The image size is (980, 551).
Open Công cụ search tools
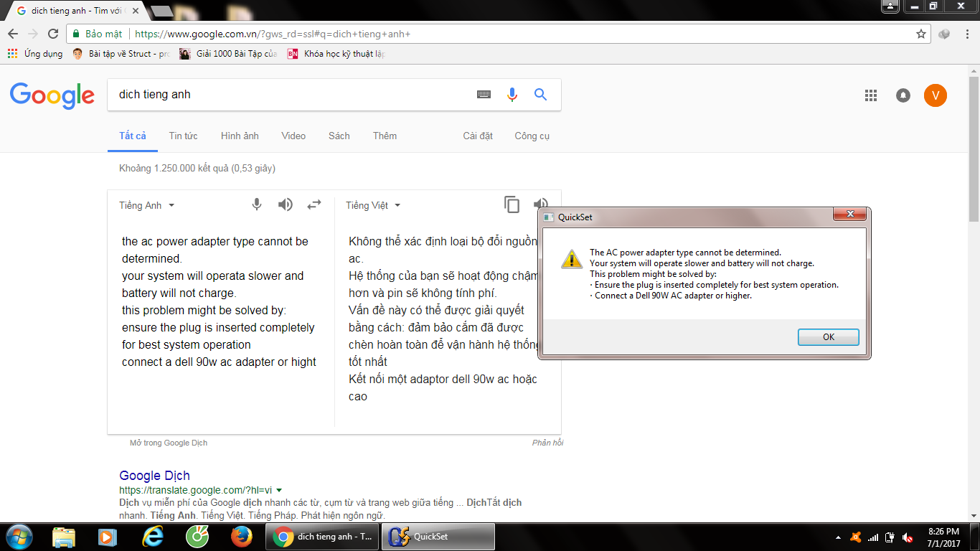tap(532, 136)
